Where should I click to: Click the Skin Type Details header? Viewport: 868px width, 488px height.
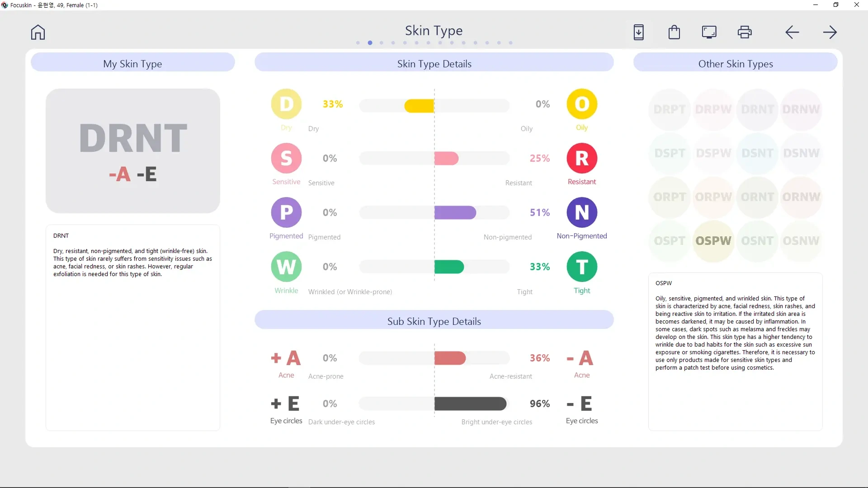(x=434, y=64)
